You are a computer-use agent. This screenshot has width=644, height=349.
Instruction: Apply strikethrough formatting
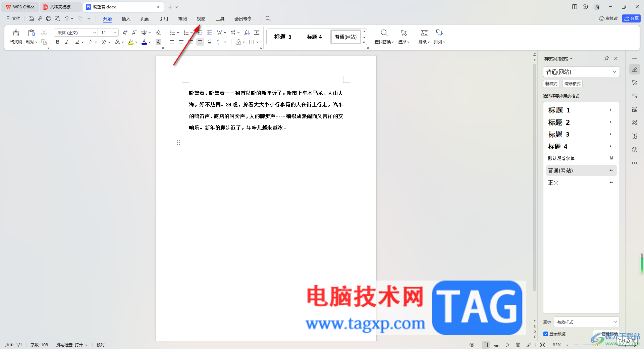click(x=91, y=42)
